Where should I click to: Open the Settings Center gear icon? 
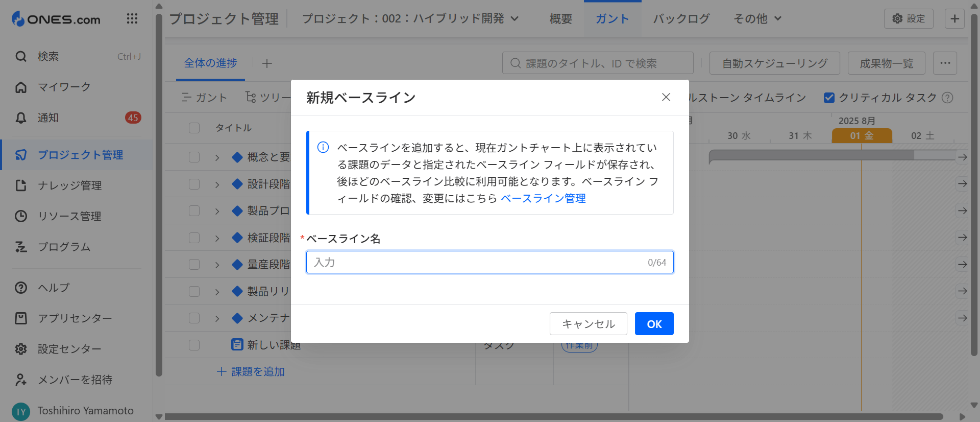coord(21,349)
